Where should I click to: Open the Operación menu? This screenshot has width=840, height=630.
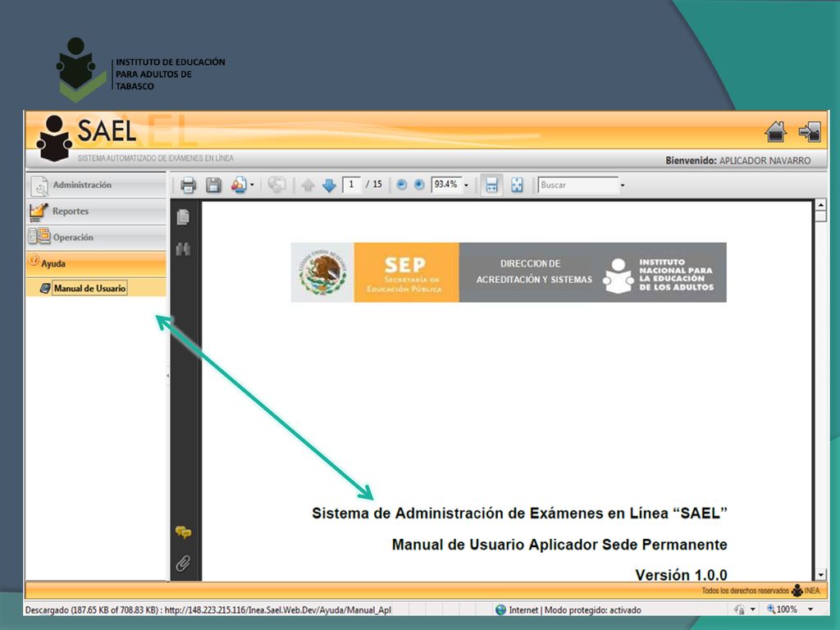(96, 237)
